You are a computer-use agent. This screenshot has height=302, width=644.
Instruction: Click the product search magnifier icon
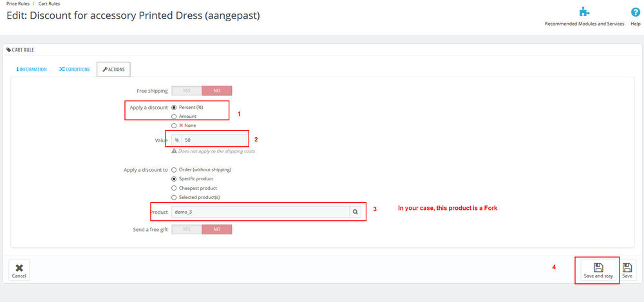tap(355, 212)
